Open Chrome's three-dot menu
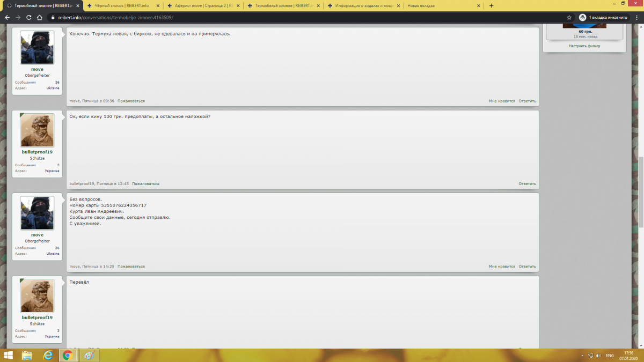 pyautogui.click(x=637, y=17)
